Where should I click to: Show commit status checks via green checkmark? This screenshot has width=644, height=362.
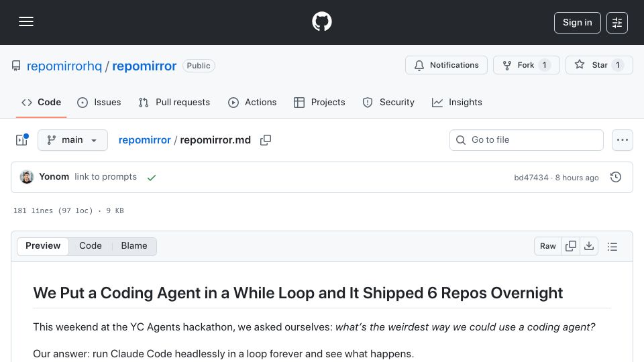[152, 177]
